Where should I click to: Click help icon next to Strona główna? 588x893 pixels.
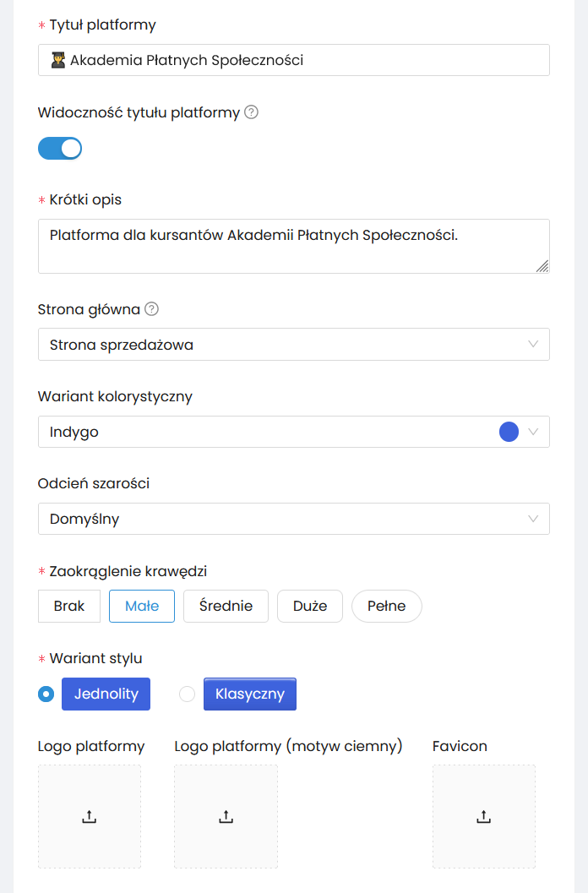point(152,309)
